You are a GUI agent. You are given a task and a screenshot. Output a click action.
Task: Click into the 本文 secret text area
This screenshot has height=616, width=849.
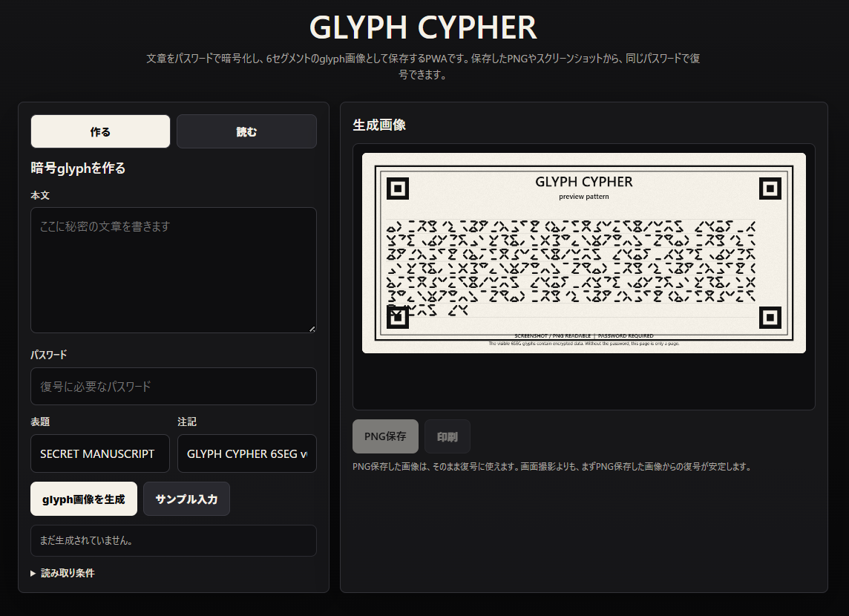tap(173, 270)
